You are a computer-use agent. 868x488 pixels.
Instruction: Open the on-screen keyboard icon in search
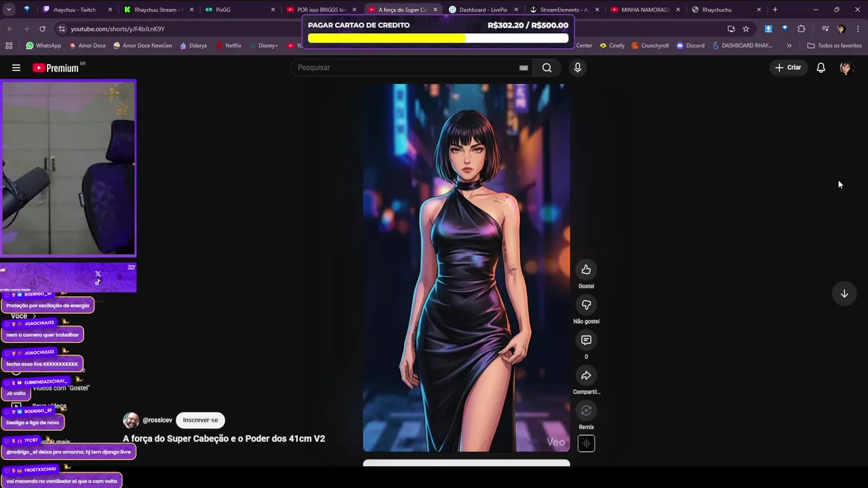click(x=524, y=68)
